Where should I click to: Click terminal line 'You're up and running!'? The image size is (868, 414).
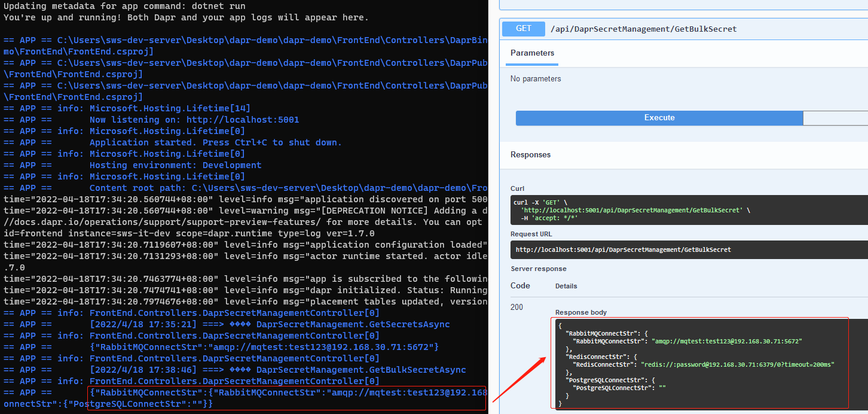186,17
